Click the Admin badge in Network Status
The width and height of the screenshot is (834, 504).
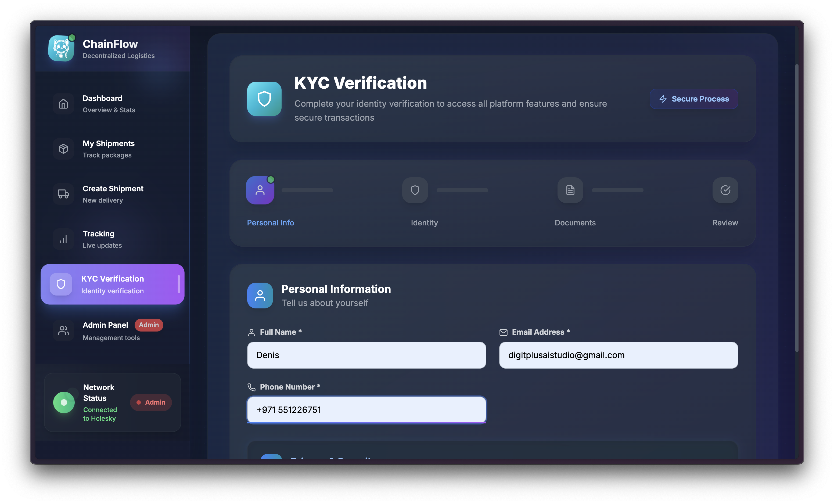(x=151, y=402)
